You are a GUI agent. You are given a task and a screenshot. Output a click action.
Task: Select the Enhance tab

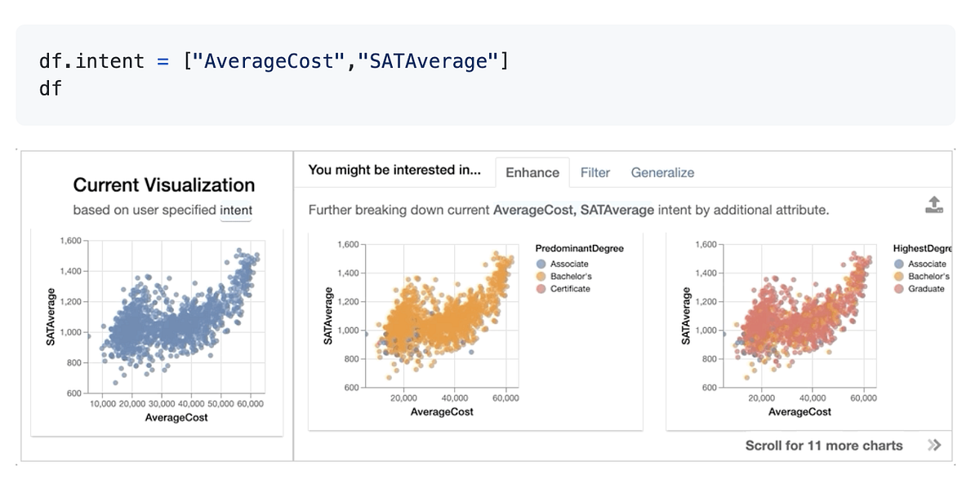[532, 172]
